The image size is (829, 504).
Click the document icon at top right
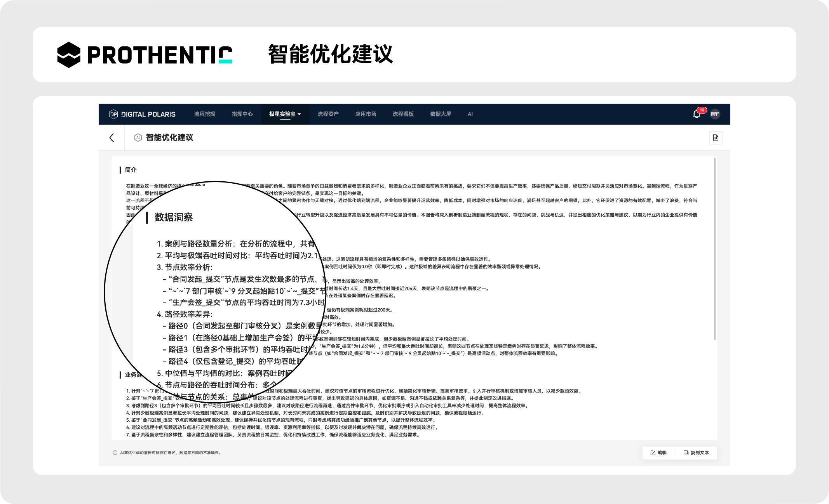click(x=716, y=138)
